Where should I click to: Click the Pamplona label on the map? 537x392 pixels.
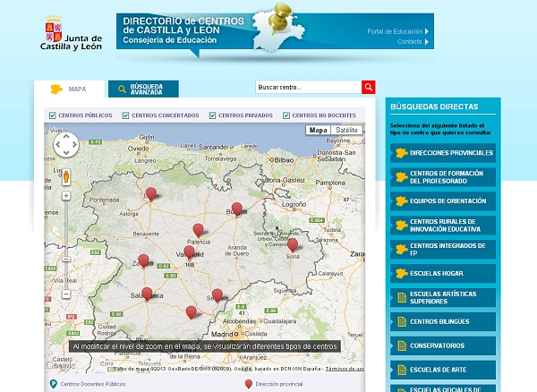[x=330, y=183]
